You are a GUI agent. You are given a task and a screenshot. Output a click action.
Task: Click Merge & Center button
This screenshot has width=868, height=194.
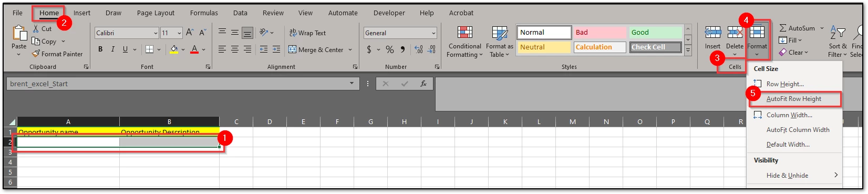tap(316, 49)
